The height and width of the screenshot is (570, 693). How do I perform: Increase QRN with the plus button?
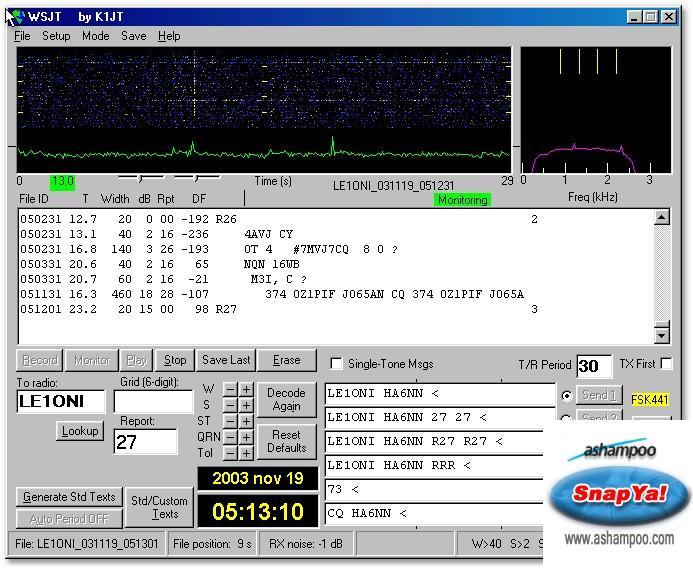click(x=246, y=437)
